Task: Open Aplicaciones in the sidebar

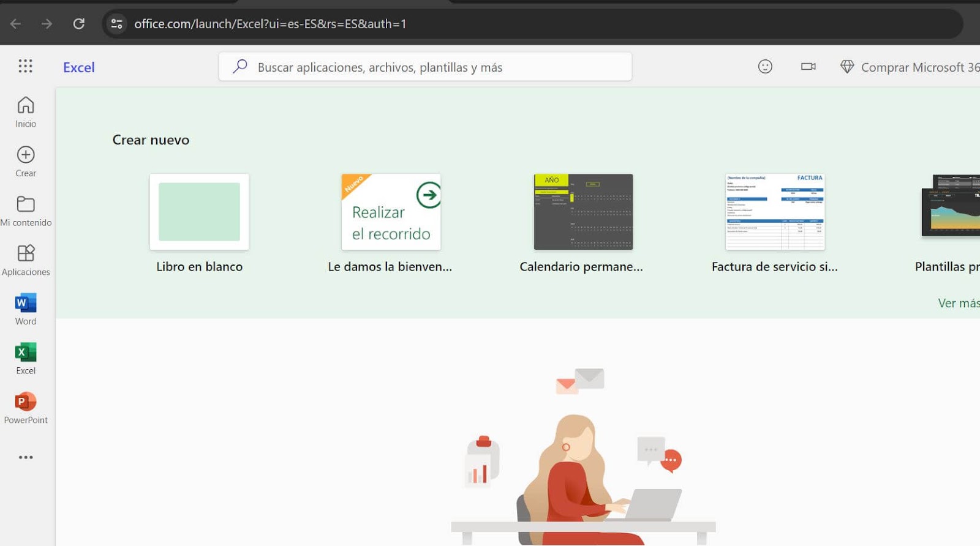Action: coord(26,260)
